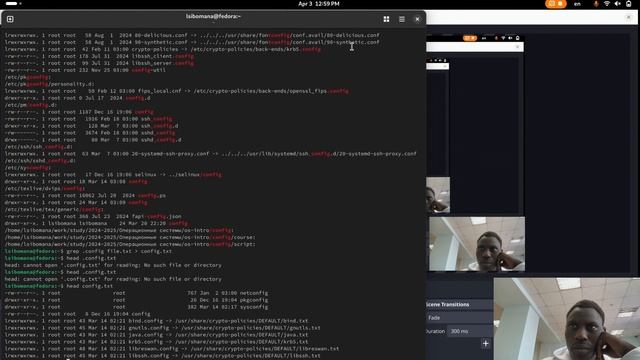640x360 pixels.
Task: Add a transition with the OBS plus button
Action: point(485,344)
